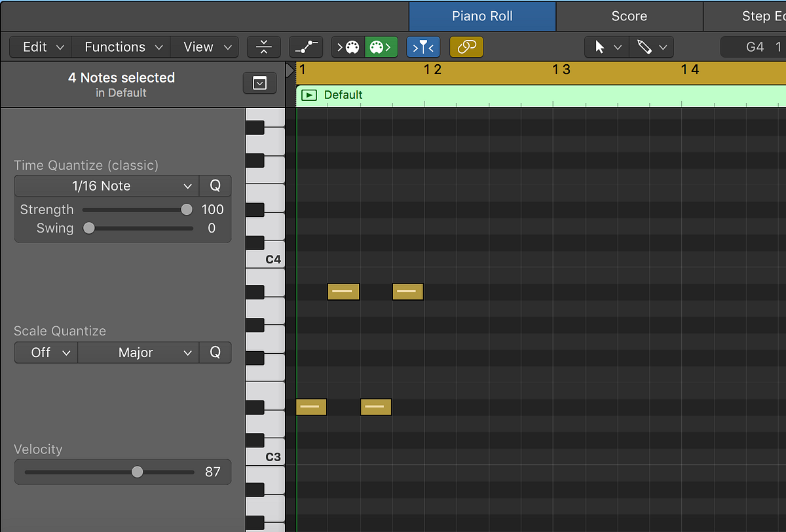Click the Default region play icon
Screen dimensions: 786x532
(308, 95)
